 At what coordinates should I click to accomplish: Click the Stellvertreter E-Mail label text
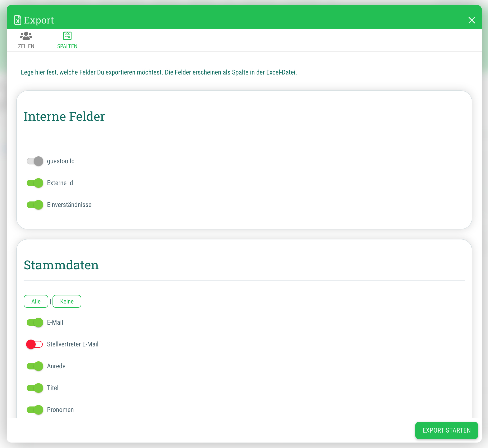coord(72,344)
